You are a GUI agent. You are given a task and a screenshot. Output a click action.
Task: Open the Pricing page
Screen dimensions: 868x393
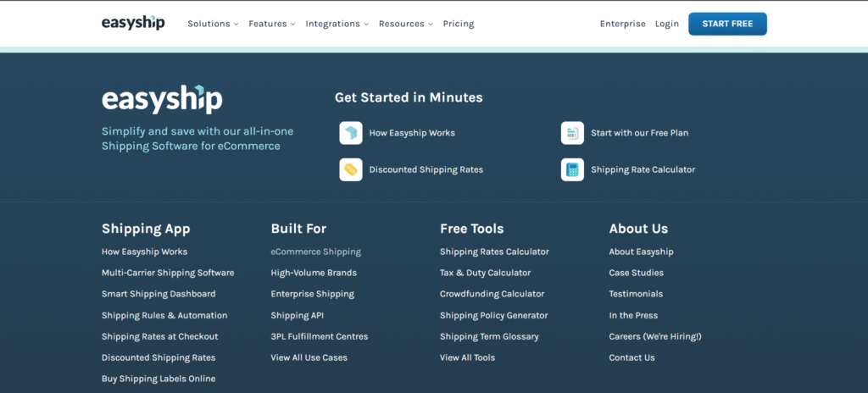click(459, 24)
